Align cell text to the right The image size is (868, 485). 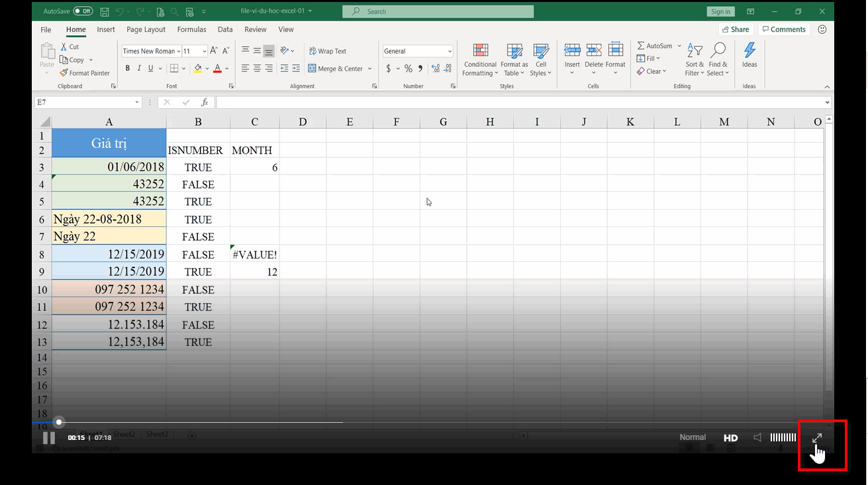coord(269,68)
